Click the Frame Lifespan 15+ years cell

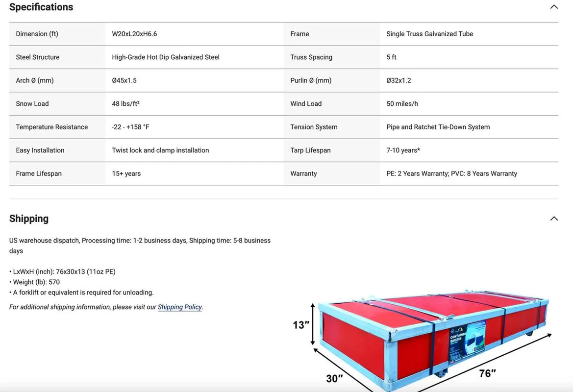[125, 173]
